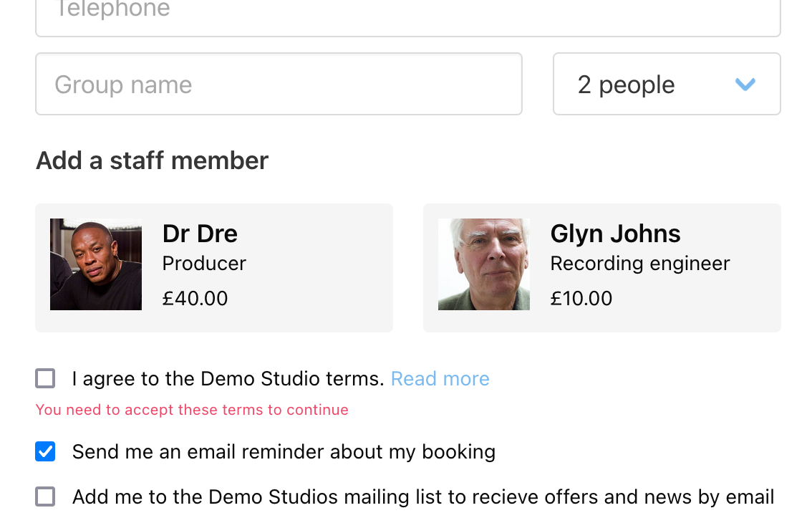The image size is (812, 523).
Task: Click the Recording engineer role label
Action: tap(639, 264)
